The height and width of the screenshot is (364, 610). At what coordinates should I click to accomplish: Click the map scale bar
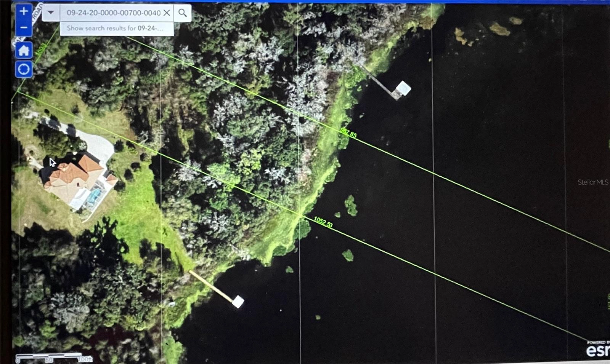tap(53, 358)
